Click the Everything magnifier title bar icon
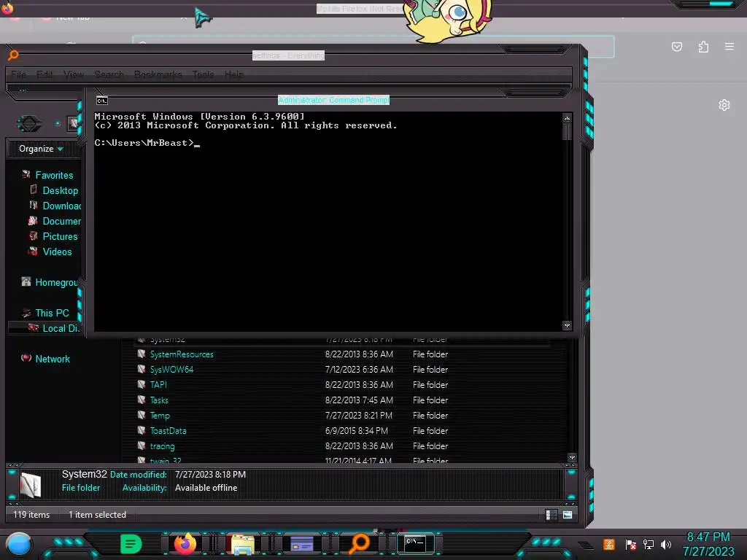This screenshot has width=747, height=560. pos(13,55)
